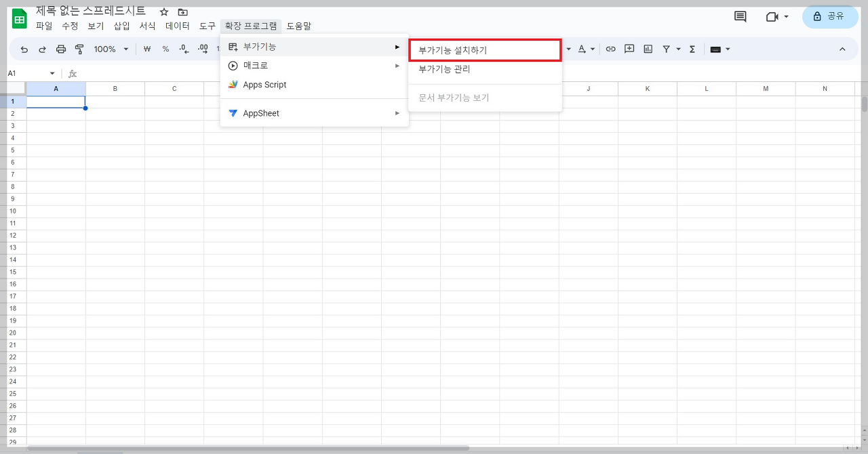
Task: Open the video meeting dropdown arrow
Action: (786, 16)
